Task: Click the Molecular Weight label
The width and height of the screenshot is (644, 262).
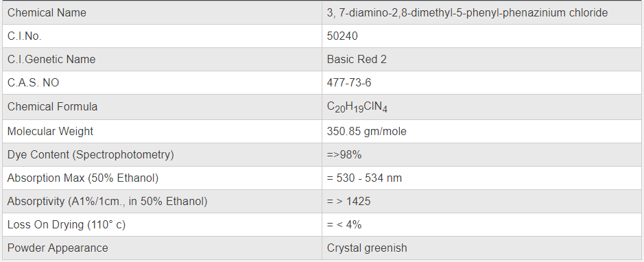Action: click(x=50, y=132)
